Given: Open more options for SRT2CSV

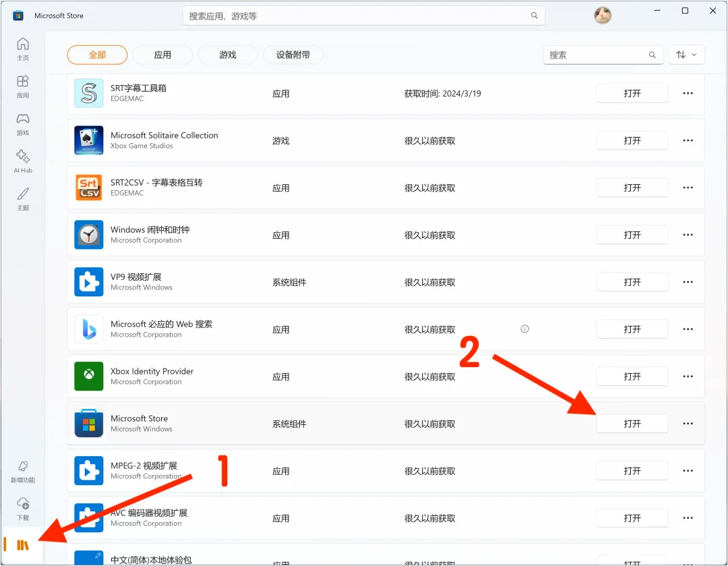Looking at the screenshot, I should (688, 188).
